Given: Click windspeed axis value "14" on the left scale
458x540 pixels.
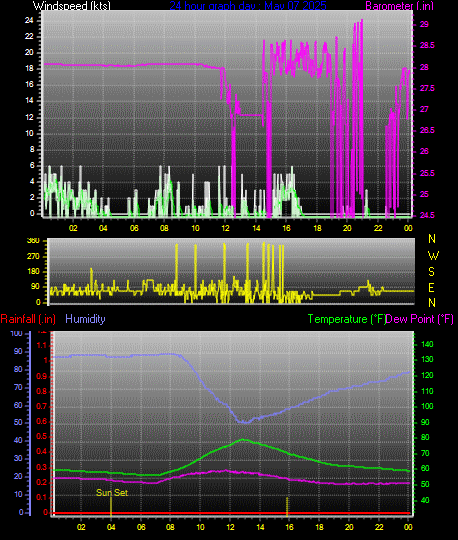Looking at the screenshot, I should coord(29,101).
